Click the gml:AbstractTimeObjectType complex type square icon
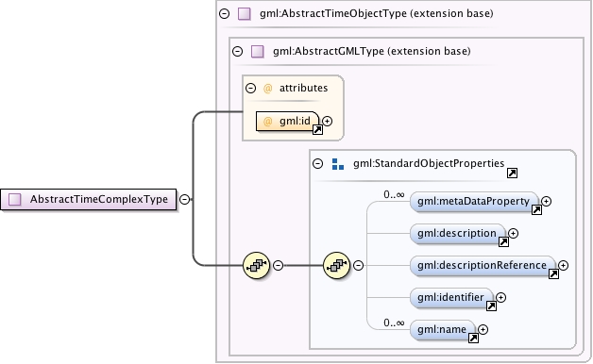This screenshot has width=593, height=364. [245, 14]
